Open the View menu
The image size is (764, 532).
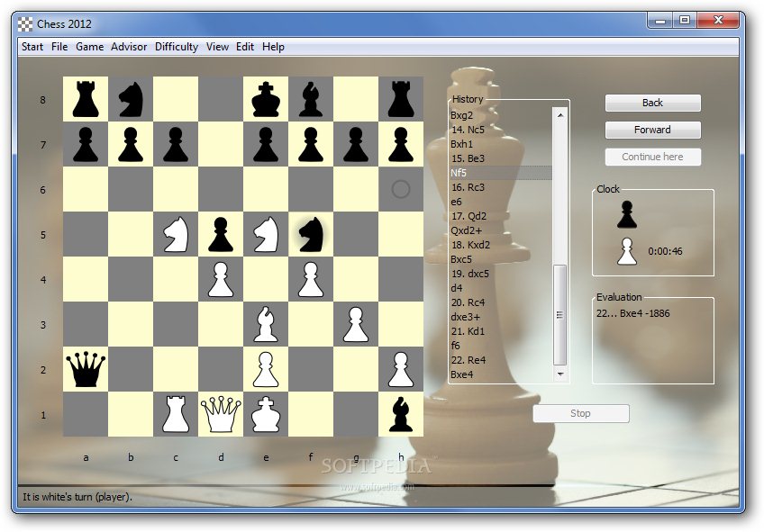coord(217,47)
